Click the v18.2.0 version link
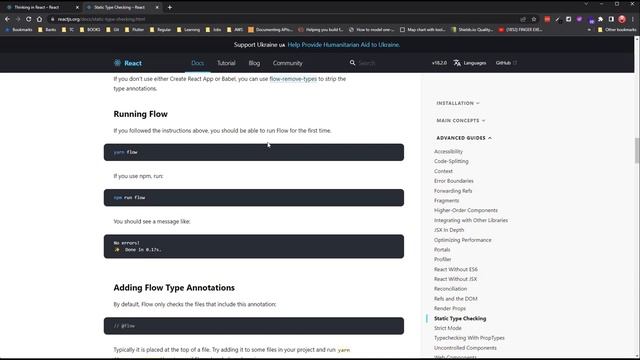640x360 pixels. pyautogui.click(x=439, y=63)
